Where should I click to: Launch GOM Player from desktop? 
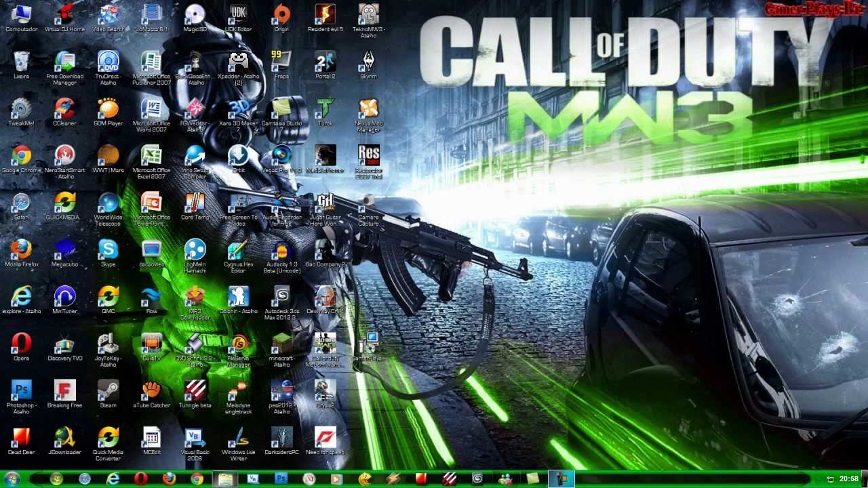click(x=108, y=112)
